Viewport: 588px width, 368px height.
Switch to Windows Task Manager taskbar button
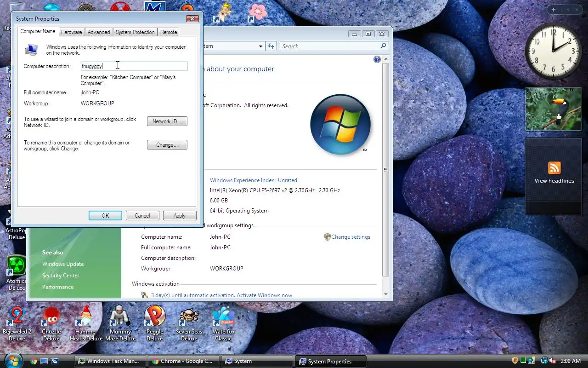(x=110, y=361)
